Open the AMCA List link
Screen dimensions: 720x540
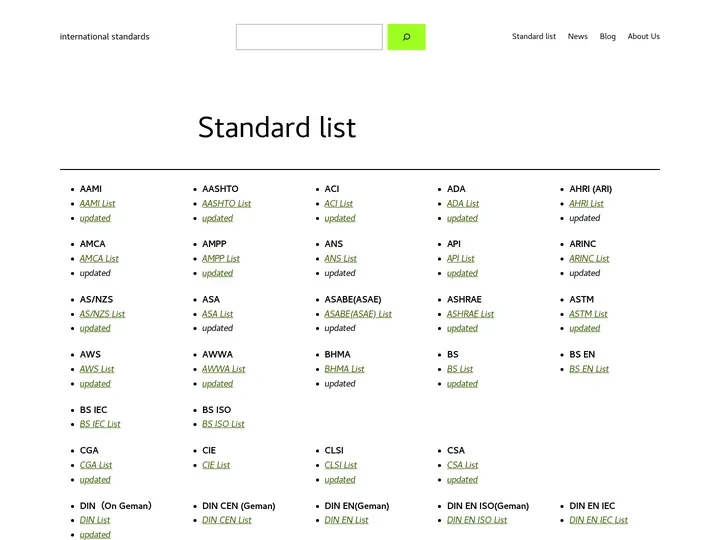[x=99, y=259]
